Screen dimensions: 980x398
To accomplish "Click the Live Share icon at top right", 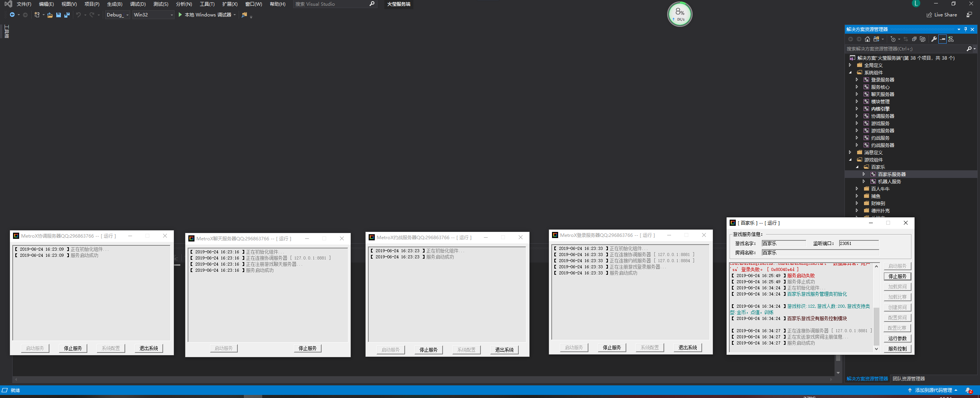I will (929, 15).
